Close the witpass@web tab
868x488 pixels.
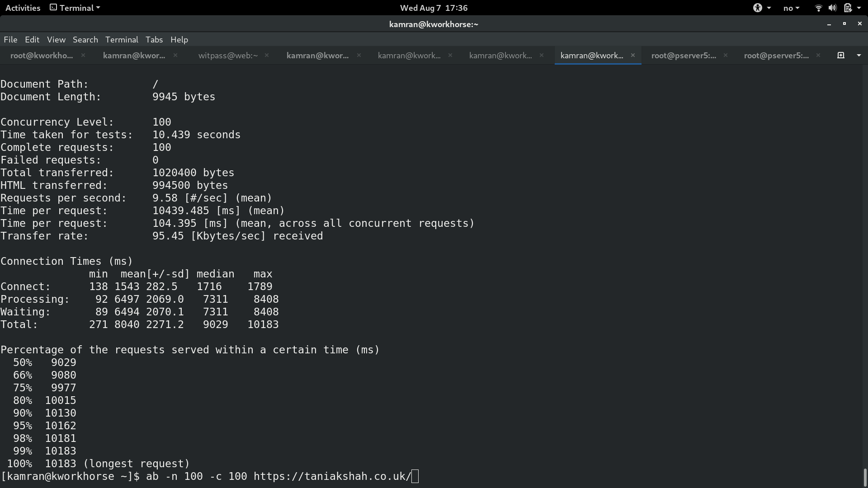coord(267,55)
